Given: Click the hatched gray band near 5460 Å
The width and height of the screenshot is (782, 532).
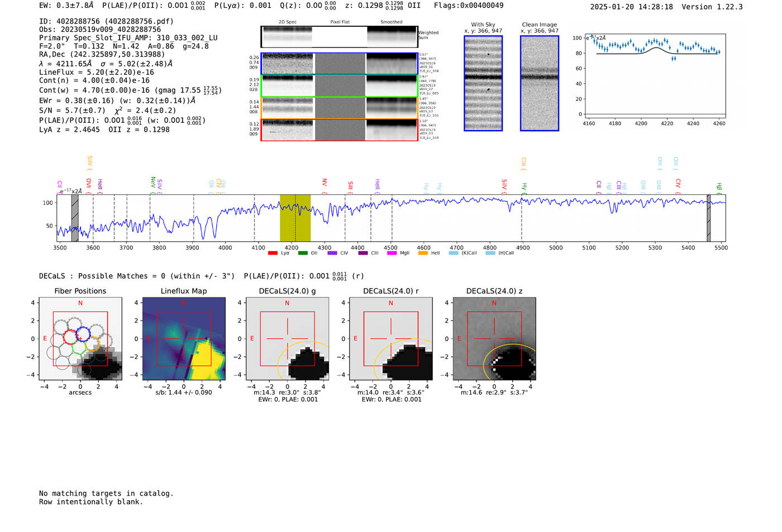Looking at the screenshot, I should pyautogui.click(x=709, y=218).
